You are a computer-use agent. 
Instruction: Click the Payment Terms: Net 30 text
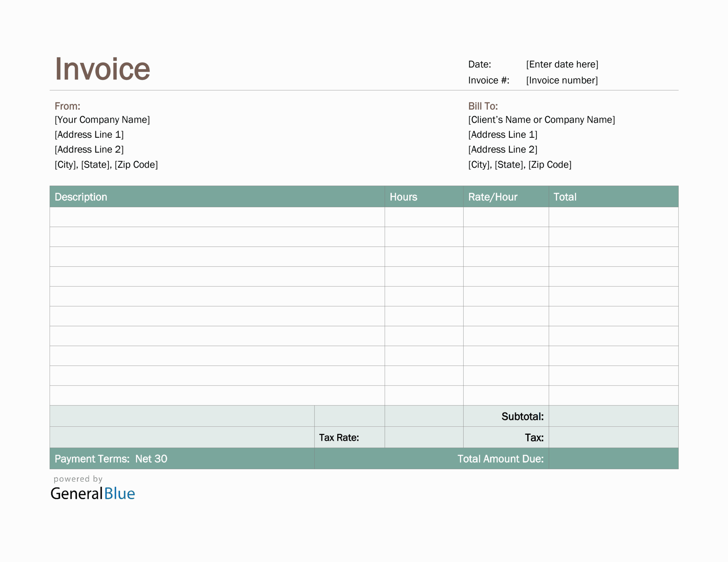point(111,459)
